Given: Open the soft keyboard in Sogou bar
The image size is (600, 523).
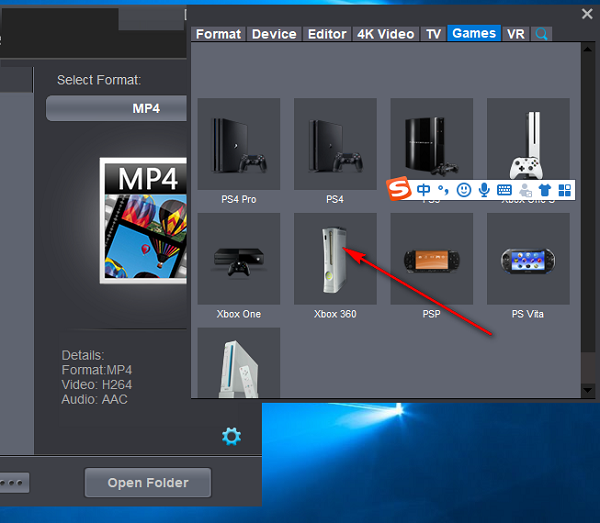Looking at the screenshot, I should click(x=504, y=190).
